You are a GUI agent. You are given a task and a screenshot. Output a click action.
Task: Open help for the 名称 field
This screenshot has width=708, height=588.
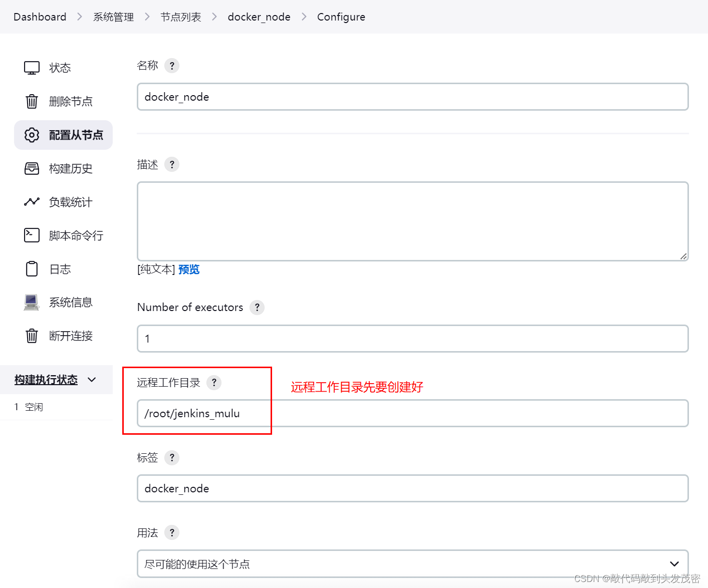tap(172, 66)
